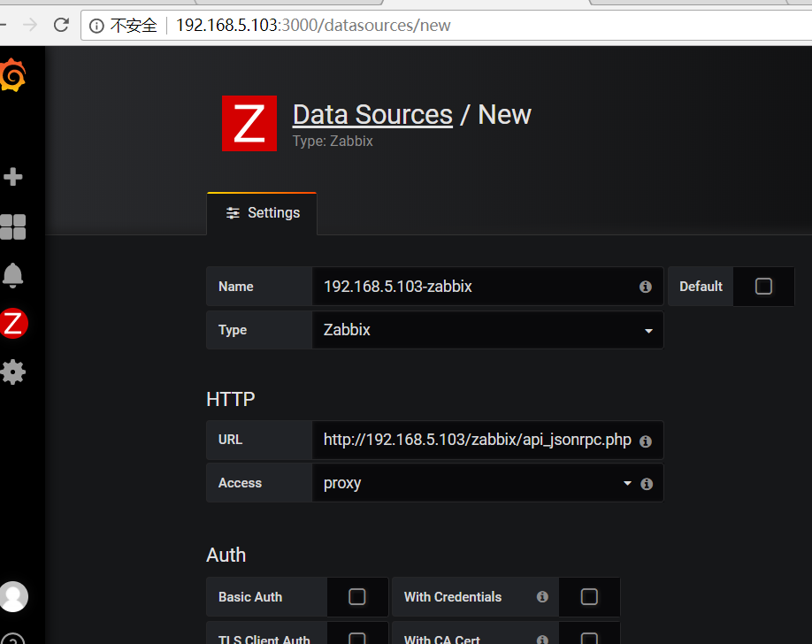Show the With CA Cert info icon
The height and width of the screenshot is (644, 812).
[x=542, y=640]
